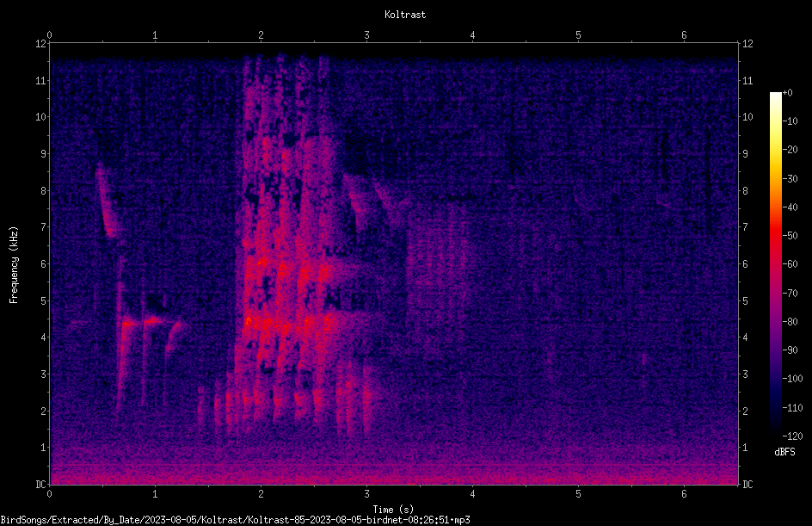Click the 3 tick on the bottom time axis
The height and width of the screenshot is (526, 812).
[366, 494]
